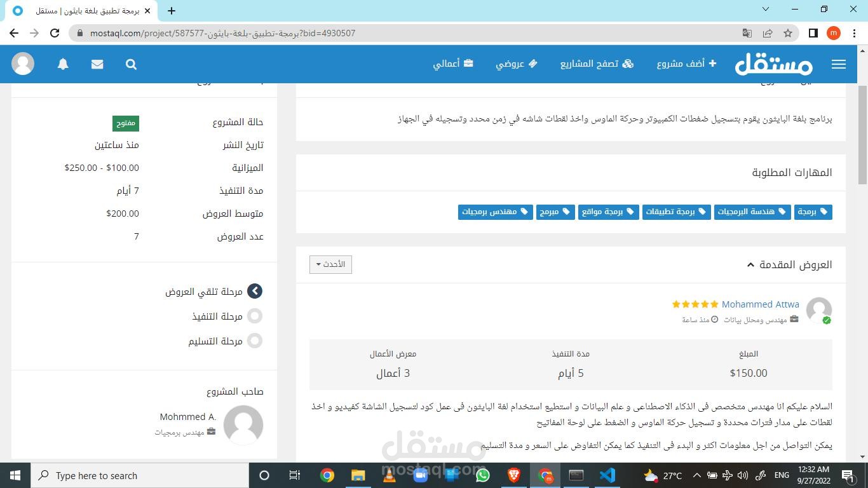This screenshot has height=488, width=868.
Task: Open 'تصفح المشاريع' browse projects menu
Action: coord(597,64)
